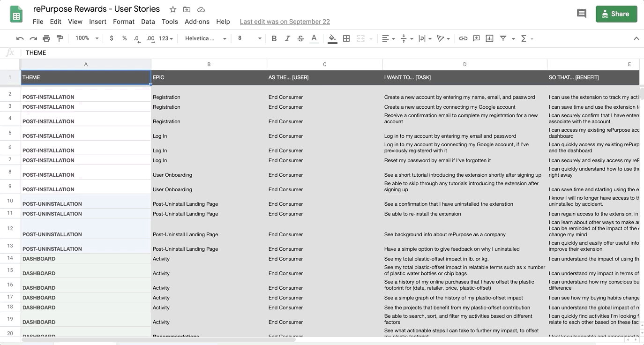Viewport: 644px width, 345px height.
Task: Expand merge type dropdown arrow
Action: point(371,38)
